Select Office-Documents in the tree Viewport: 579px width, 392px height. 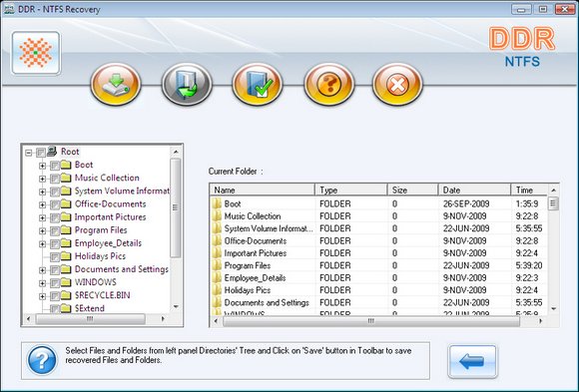tap(110, 203)
